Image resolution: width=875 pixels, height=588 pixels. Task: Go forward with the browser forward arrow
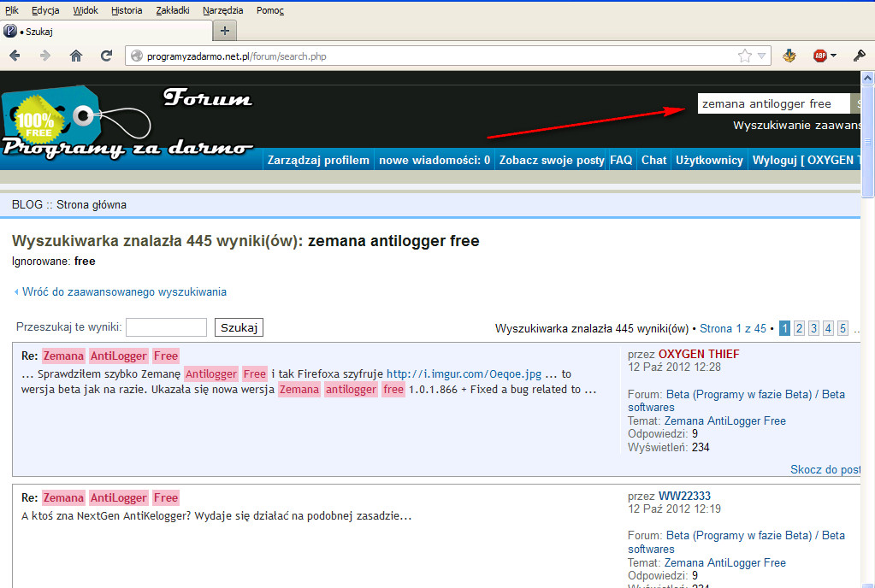[x=45, y=56]
